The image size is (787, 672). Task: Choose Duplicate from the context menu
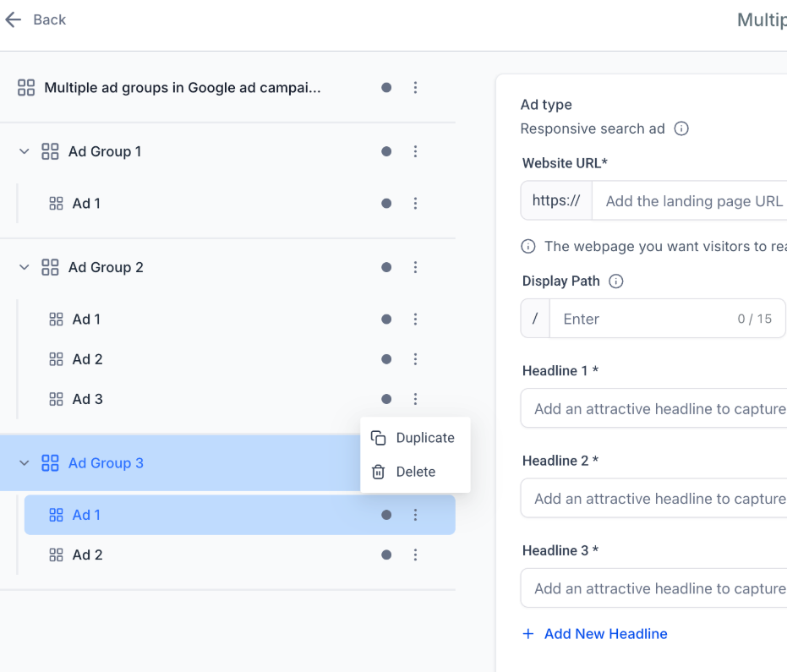click(415, 438)
